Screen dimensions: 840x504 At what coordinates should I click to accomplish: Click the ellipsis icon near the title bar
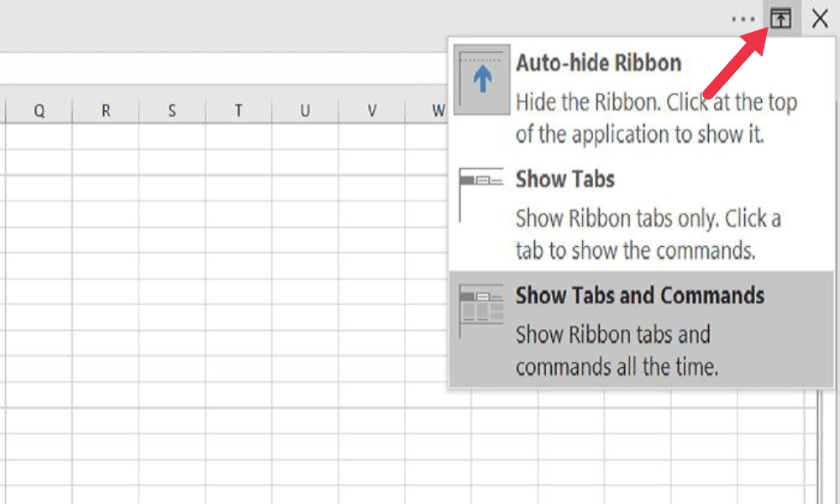click(x=744, y=17)
